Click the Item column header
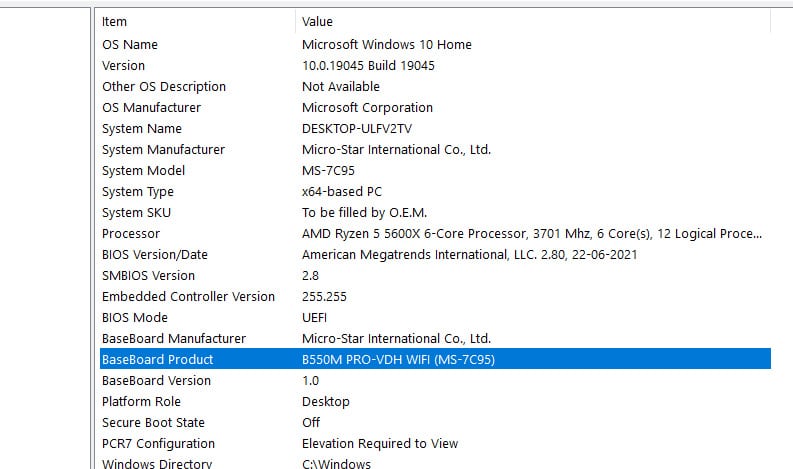 click(115, 21)
